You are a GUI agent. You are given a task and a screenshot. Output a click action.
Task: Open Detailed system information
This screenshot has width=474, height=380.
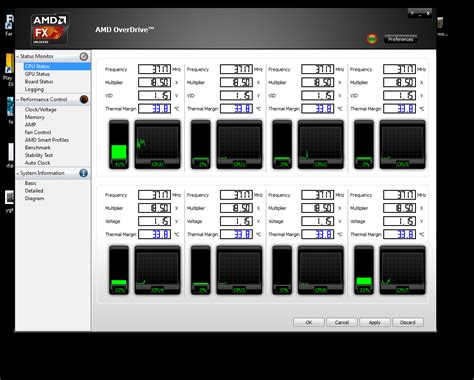(34, 191)
